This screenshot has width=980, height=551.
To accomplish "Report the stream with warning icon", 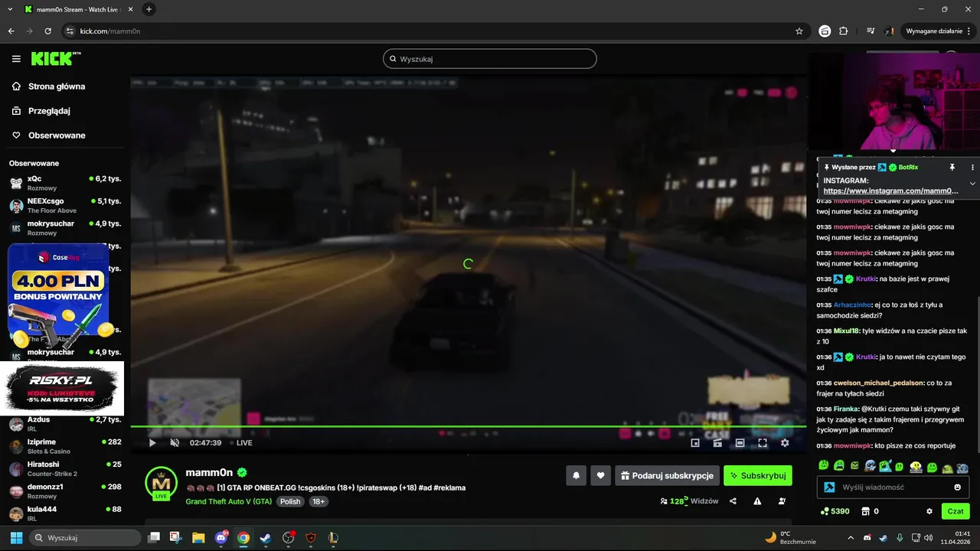I will point(757,501).
